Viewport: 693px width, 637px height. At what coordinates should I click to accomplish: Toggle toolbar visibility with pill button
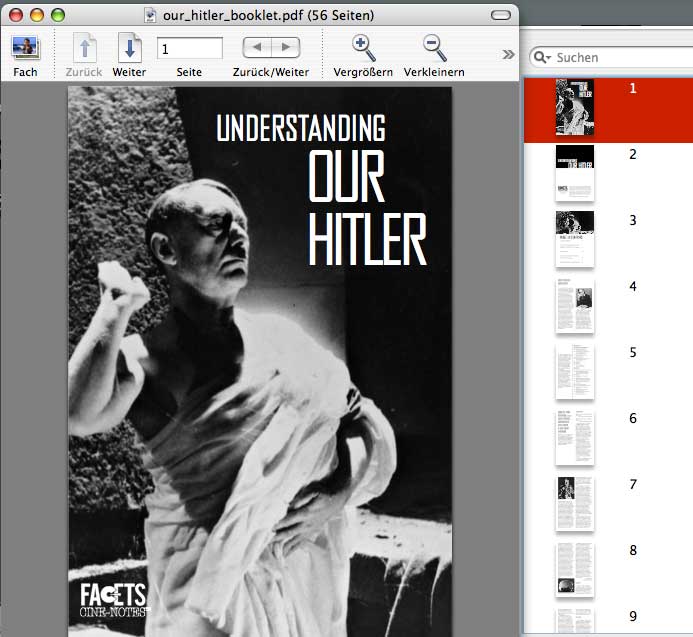point(500,15)
